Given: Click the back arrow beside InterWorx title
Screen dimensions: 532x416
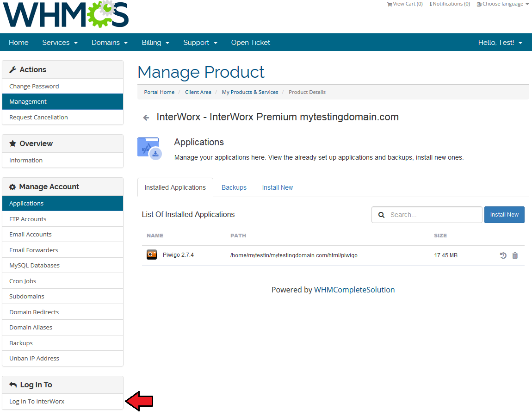Looking at the screenshot, I should [146, 118].
